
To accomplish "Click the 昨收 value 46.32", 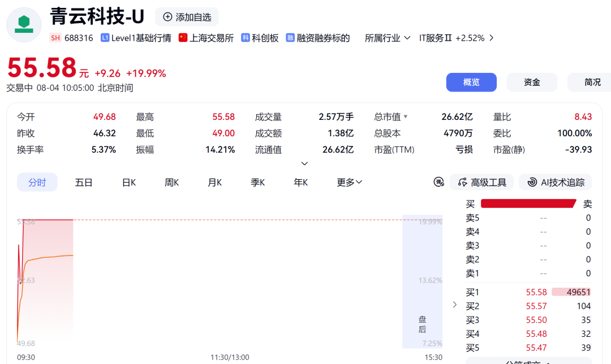I will [105, 133].
